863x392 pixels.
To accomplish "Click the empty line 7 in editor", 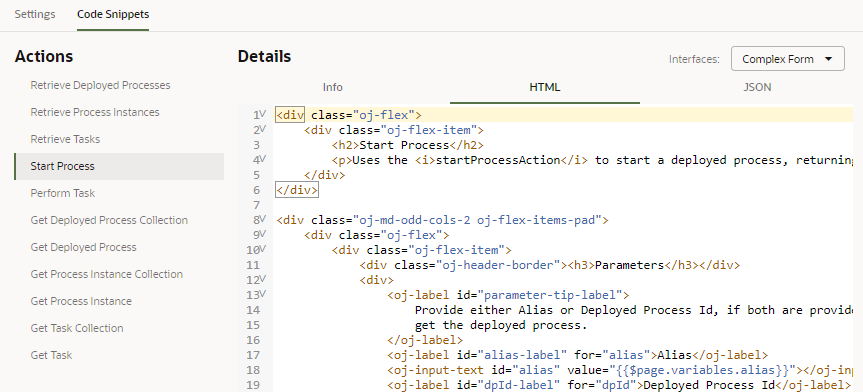I will pyautogui.click(x=564, y=205).
